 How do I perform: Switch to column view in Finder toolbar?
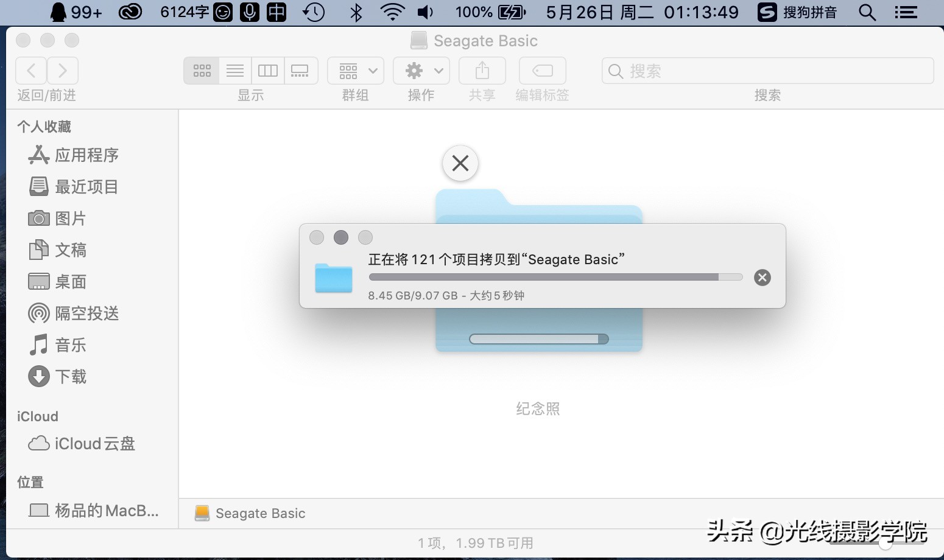pos(267,70)
